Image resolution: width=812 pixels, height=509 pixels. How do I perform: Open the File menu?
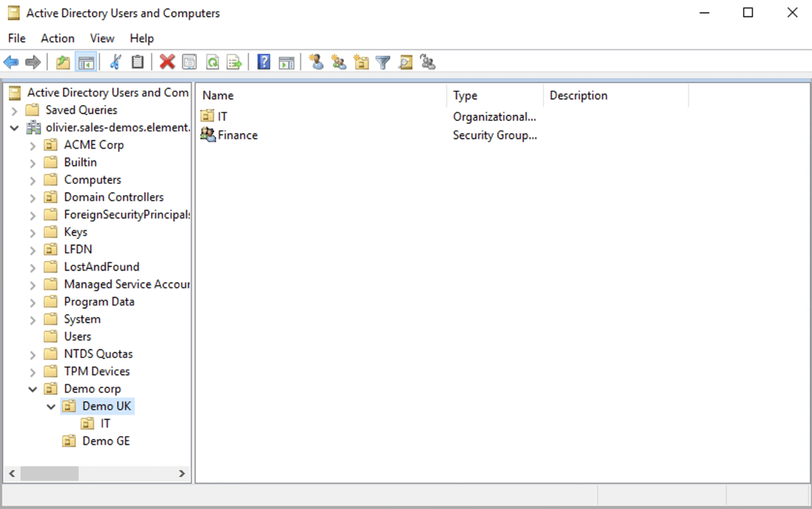(17, 38)
